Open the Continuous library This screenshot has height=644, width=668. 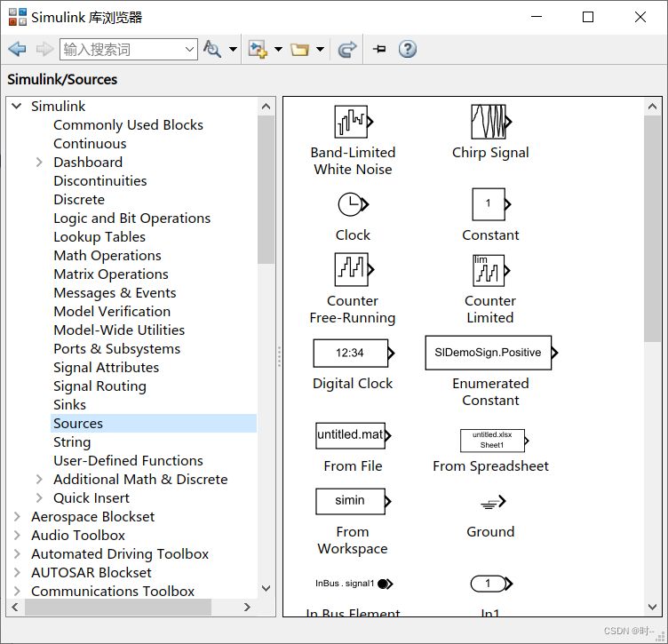(90, 144)
